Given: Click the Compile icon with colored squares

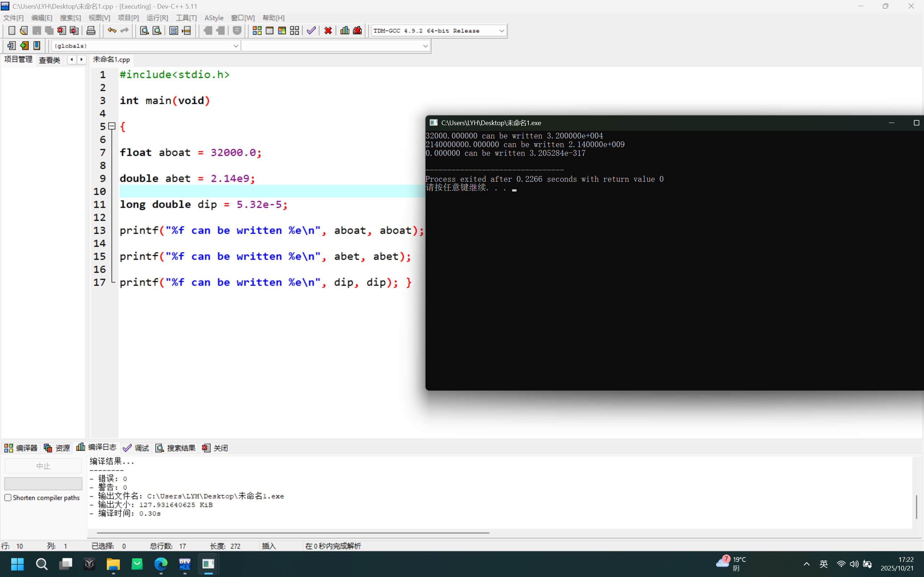Looking at the screenshot, I should pyautogui.click(x=257, y=31).
